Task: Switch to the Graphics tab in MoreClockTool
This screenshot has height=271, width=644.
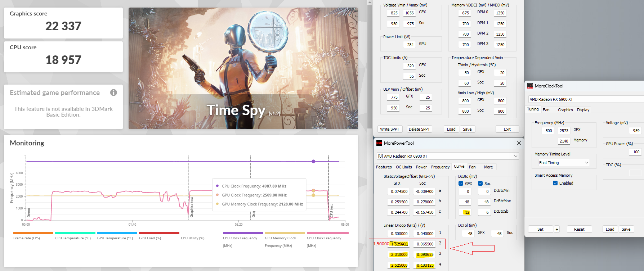Action: coord(565,110)
